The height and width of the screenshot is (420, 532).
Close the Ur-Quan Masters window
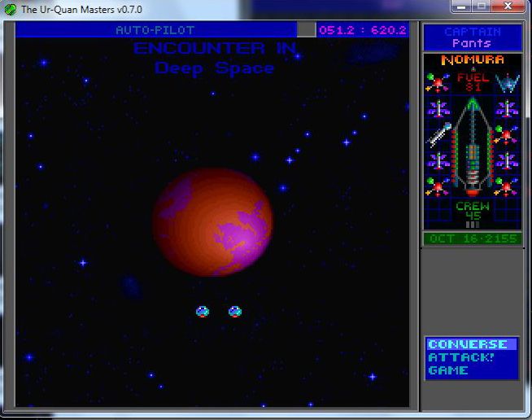click(508, 7)
